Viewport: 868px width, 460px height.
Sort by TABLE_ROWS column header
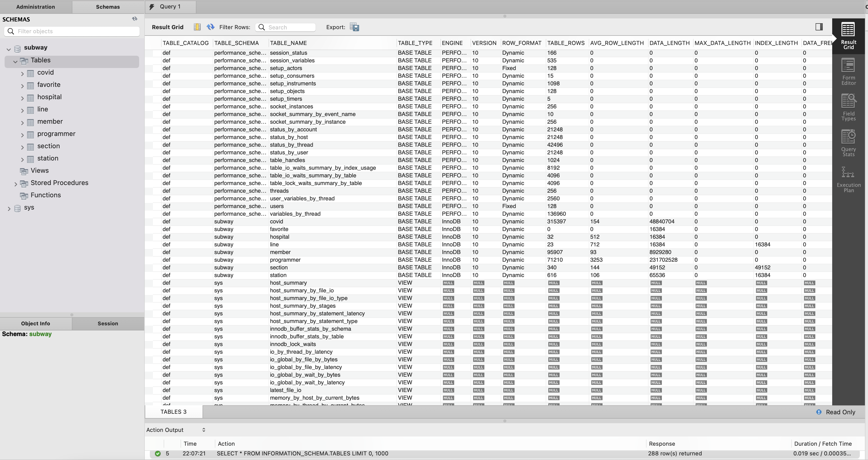point(565,43)
